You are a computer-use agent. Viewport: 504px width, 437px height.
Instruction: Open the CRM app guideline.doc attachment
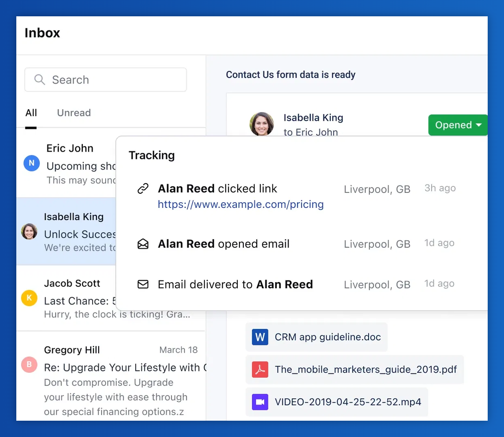tap(316, 337)
